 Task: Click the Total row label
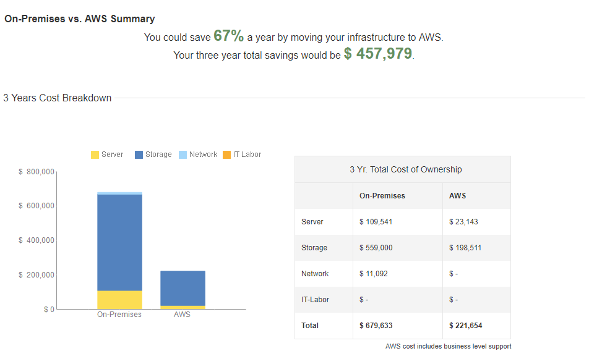click(310, 325)
